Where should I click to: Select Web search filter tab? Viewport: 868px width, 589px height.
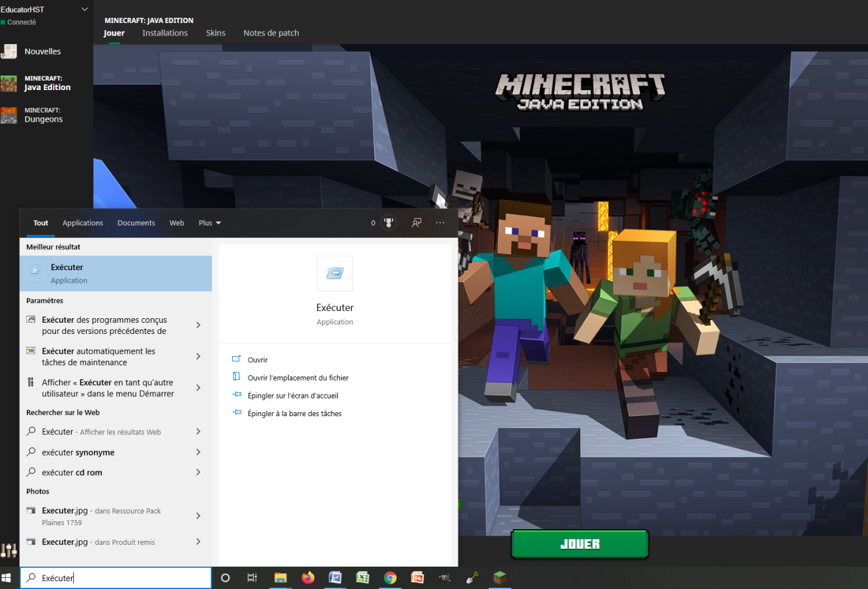coord(177,223)
